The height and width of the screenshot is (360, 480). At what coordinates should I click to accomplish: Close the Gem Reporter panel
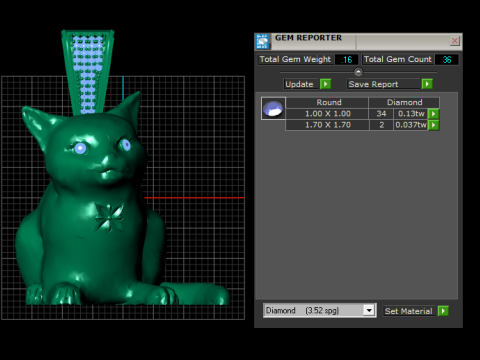pyautogui.click(x=455, y=41)
